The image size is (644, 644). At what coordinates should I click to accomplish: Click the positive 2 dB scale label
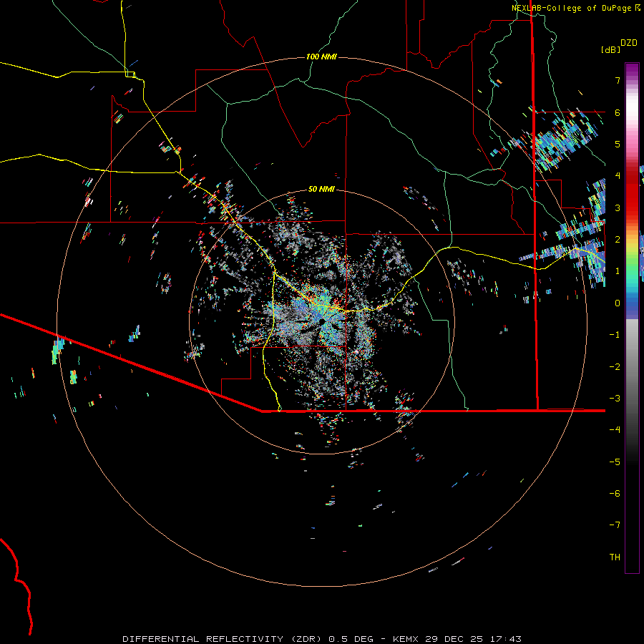coord(618,240)
